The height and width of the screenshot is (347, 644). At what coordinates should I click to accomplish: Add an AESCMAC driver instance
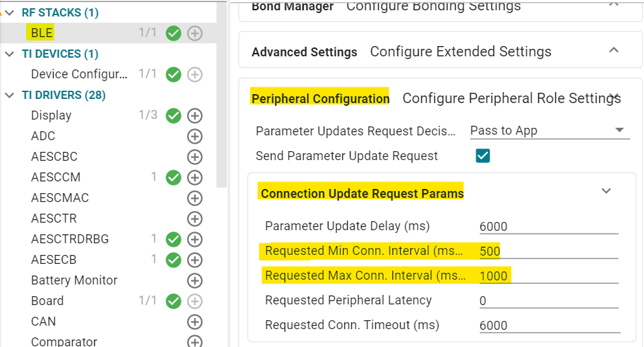(x=195, y=198)
